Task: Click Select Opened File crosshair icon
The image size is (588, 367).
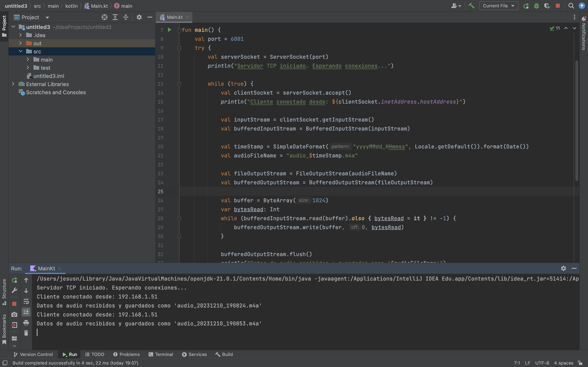Action: click(x=104, y=17)
